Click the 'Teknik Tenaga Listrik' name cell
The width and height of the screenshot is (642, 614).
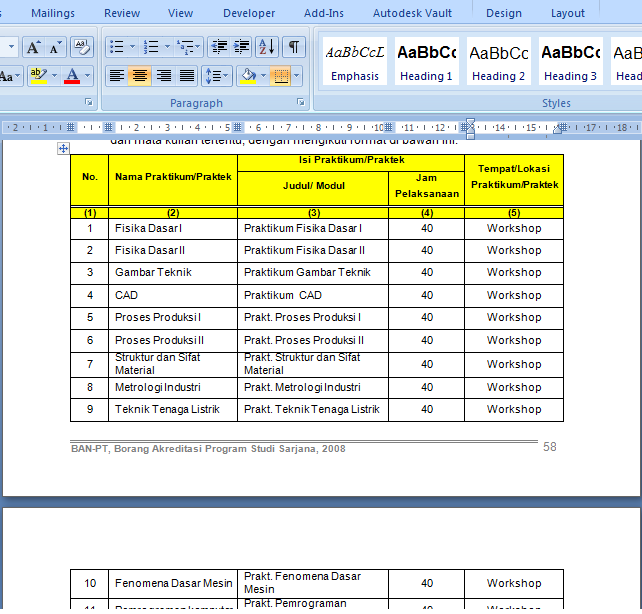[173, 410]
